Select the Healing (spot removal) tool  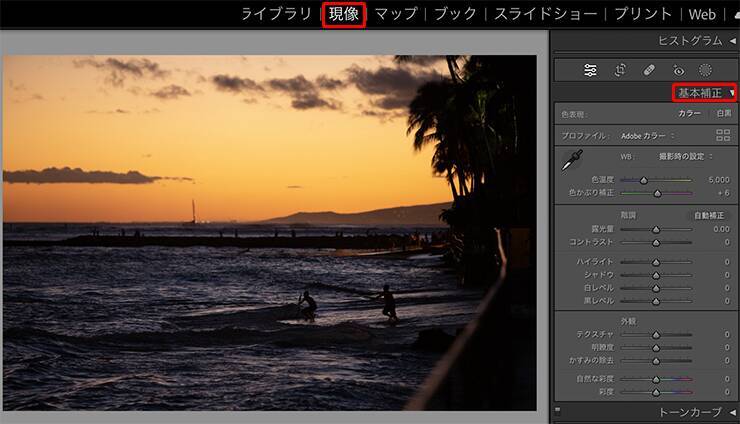pos(649,70)
